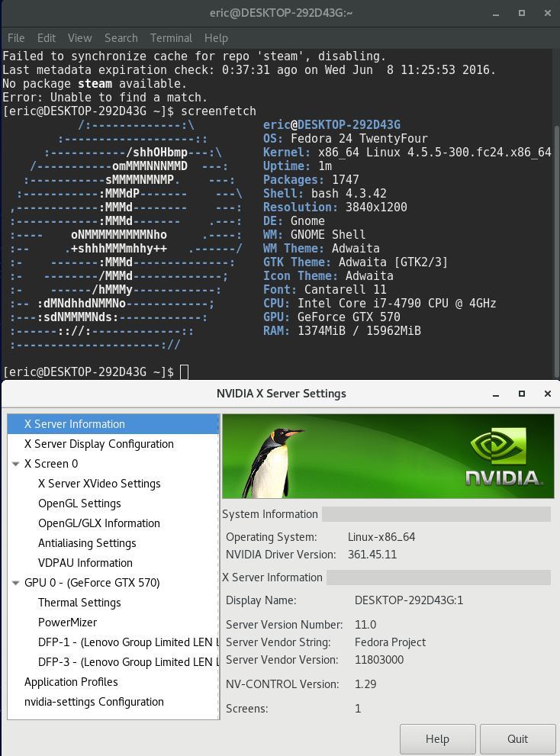Open Thermal Settings page
The height and width of the screenshot is (756, 560).
coord(79,602)
